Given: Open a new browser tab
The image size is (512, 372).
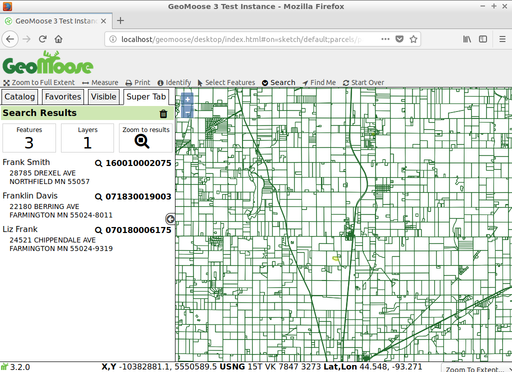Looking at the screenshot, I should (x=120, y=21).
